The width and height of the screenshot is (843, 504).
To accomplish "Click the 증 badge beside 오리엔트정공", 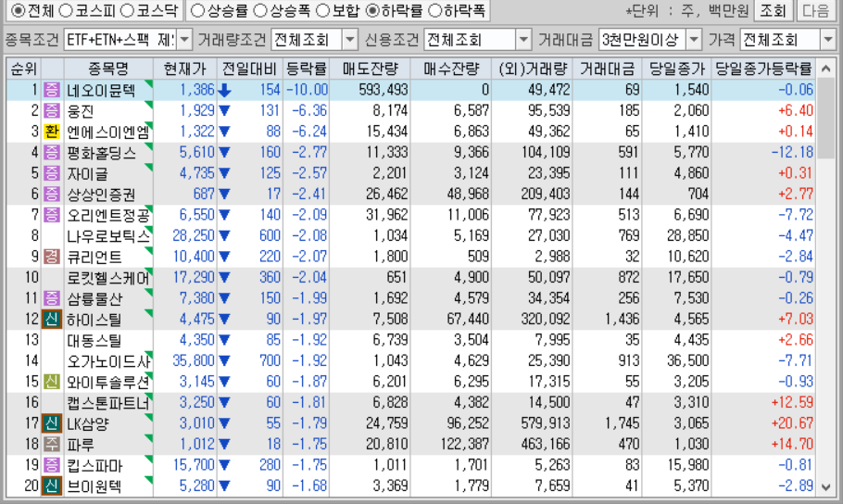I will pos(52,215).
